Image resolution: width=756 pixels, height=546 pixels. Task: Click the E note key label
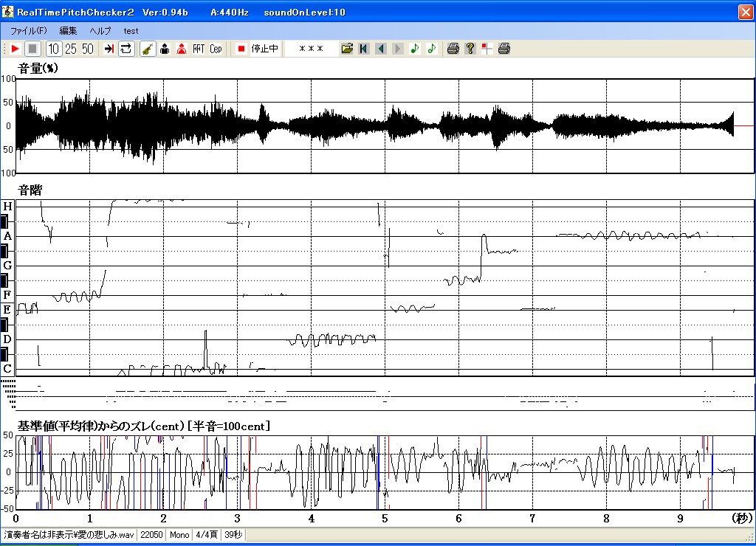[7, 310]
